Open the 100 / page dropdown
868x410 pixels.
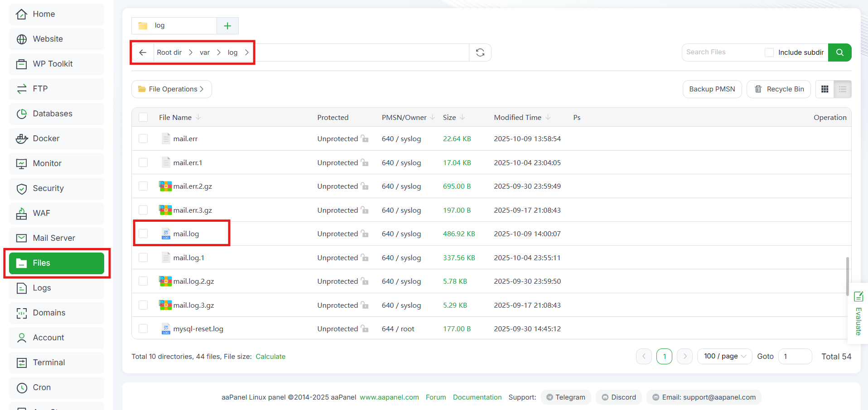tap(725, 356)
